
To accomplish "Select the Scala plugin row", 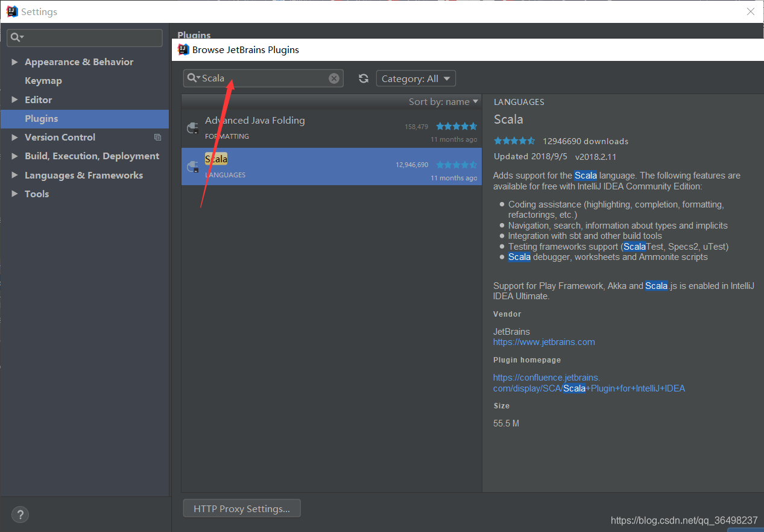I will pyautogui.click(x=332, y=166).
